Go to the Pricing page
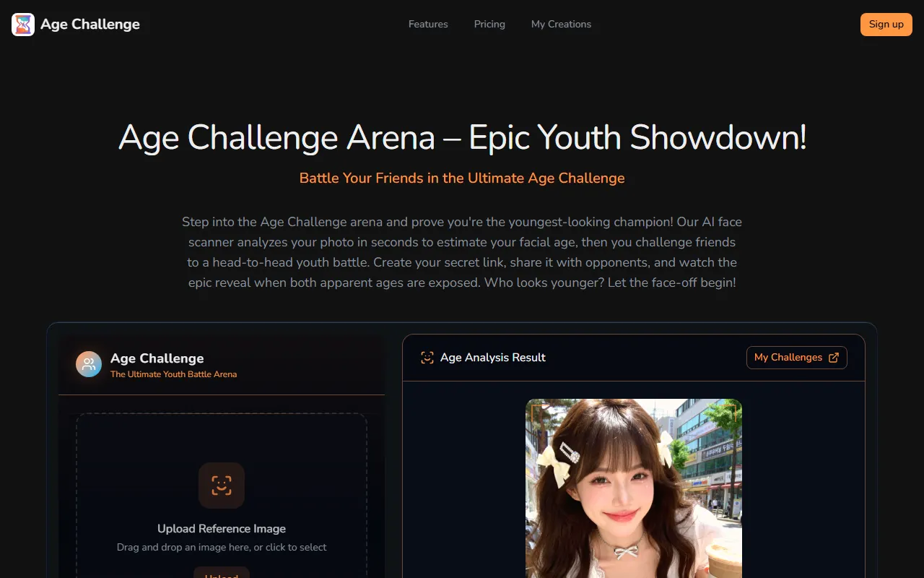 [x=489, y=25]
